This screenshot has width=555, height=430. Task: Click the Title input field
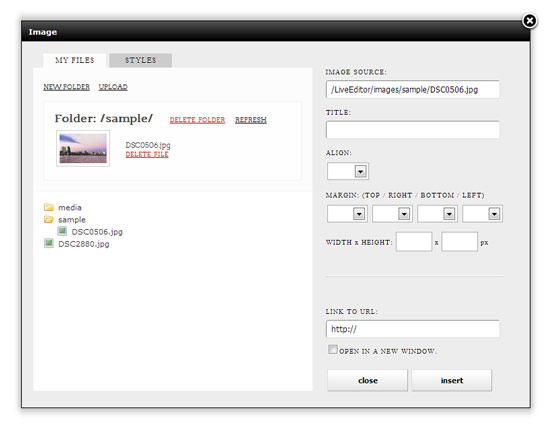tap(413, 130)
